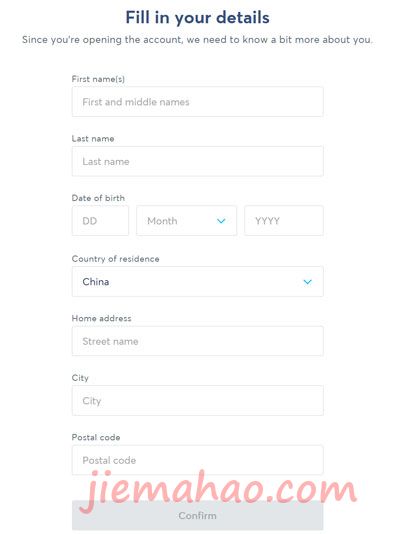Click the blue chevron in Month selector
Screen dimensions: 400x534
pos(221,221)
